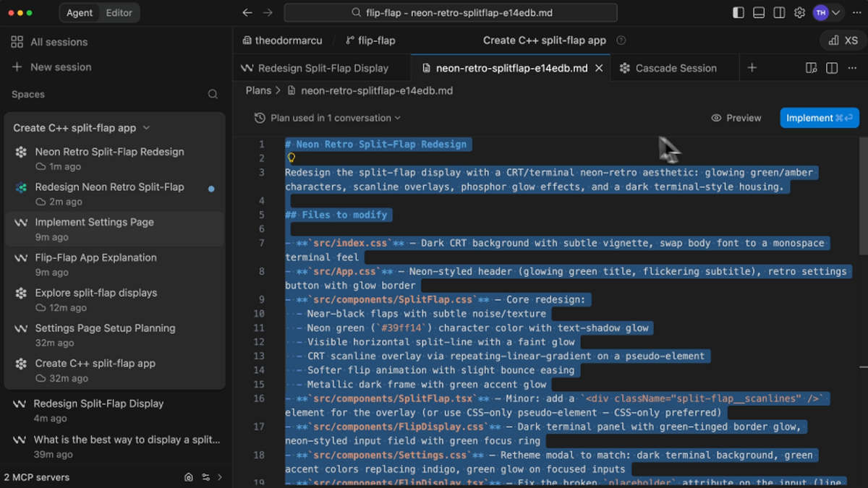868x488 pixels.
Task: Open Redesign Split-Flap Display session in sidebar
Action: 114,410
